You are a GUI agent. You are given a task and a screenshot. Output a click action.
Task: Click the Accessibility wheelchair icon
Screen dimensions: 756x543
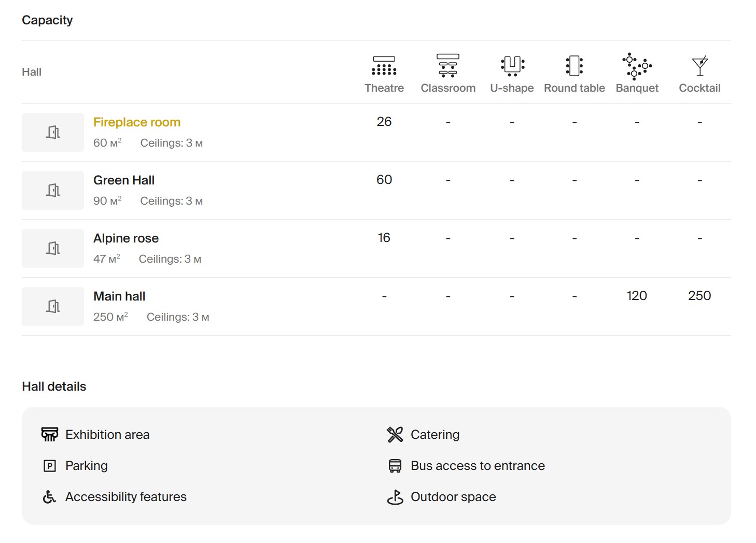click(x=49, y=497)
